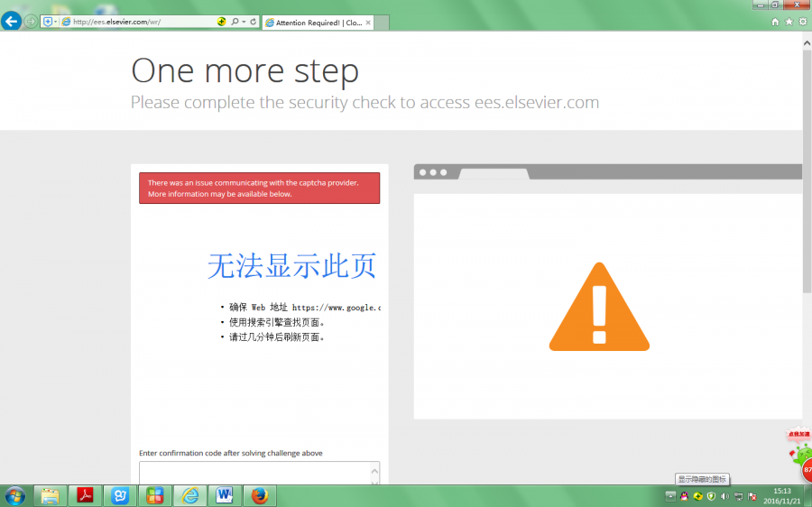Open Firefox from the taskbar

pos(260,496)
